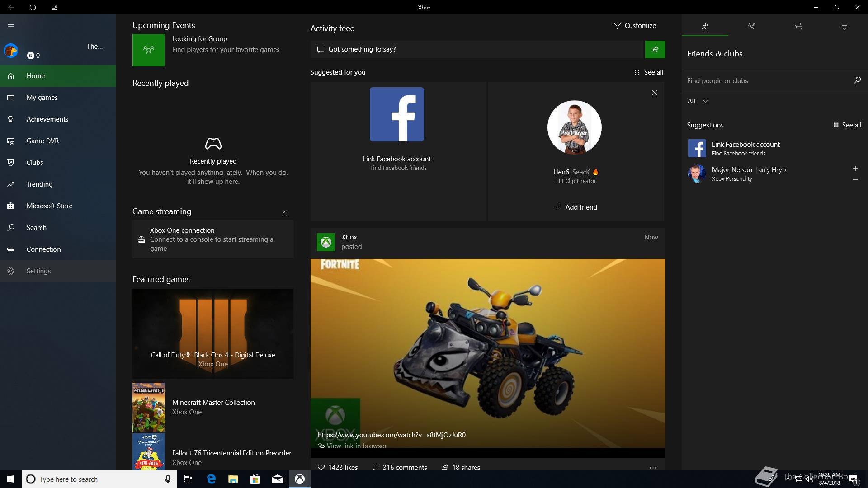Click the large Facebook logo card
This screenshot has height=488, width=868.
coord(397,114)
